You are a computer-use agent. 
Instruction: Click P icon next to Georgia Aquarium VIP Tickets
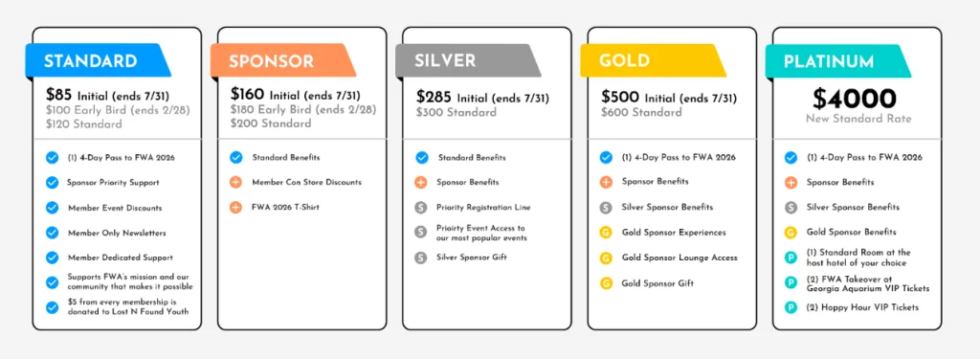[x=791, y=282]
